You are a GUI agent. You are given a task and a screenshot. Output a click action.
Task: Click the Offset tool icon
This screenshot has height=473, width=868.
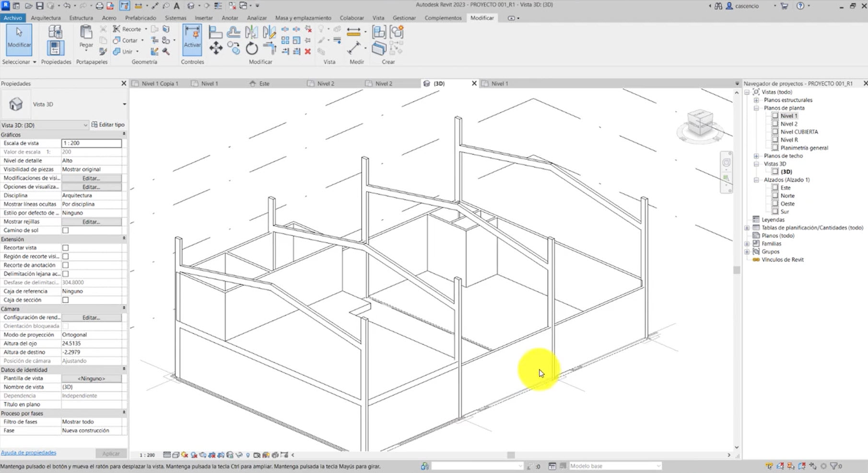click(x=234, y=32)
